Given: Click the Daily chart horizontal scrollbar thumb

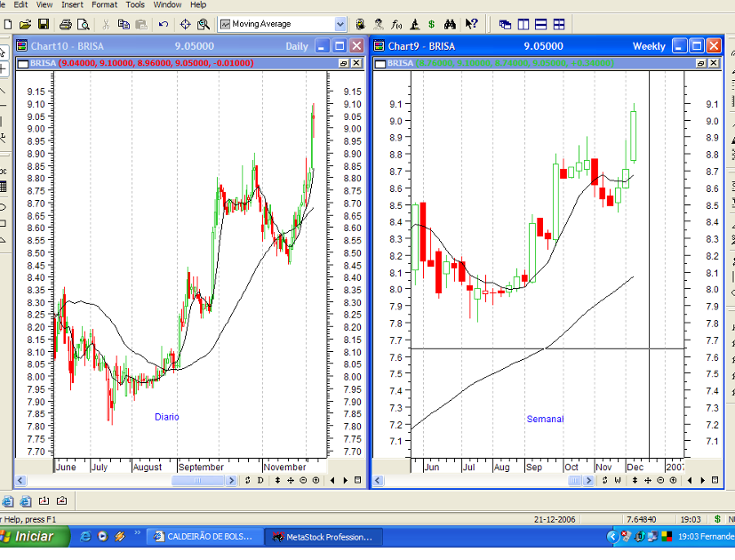Looking at the screenshot, I should 197,480.
